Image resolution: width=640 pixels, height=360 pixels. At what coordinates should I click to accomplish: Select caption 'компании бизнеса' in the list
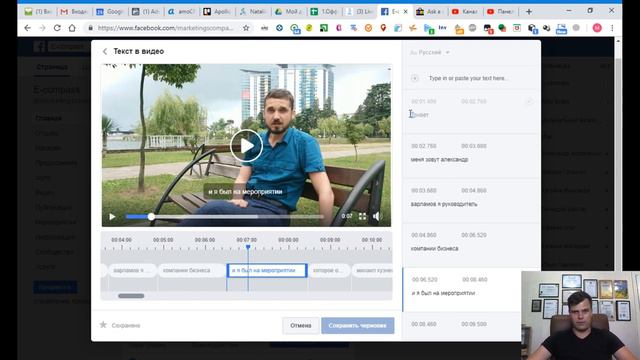[434, 249]
